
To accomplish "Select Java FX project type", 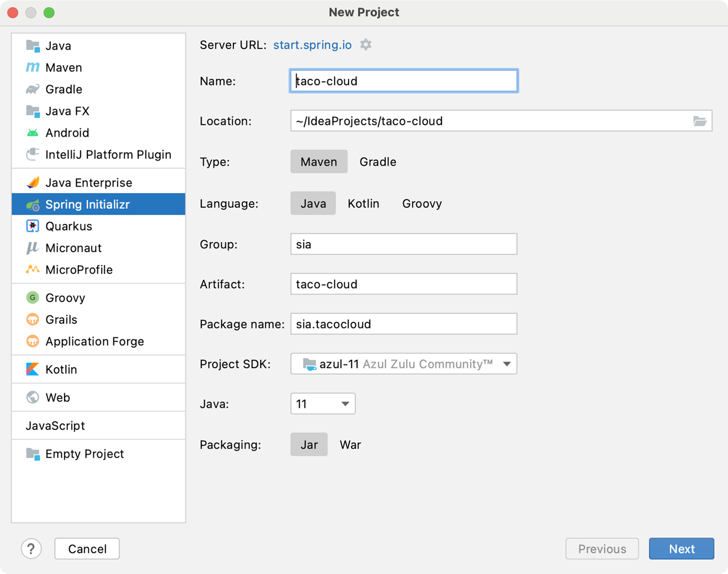I will pos(98,111).
